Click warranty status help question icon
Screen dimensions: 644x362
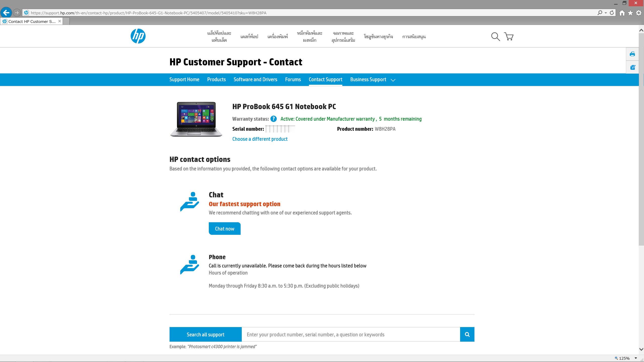(x=273, y=119)
